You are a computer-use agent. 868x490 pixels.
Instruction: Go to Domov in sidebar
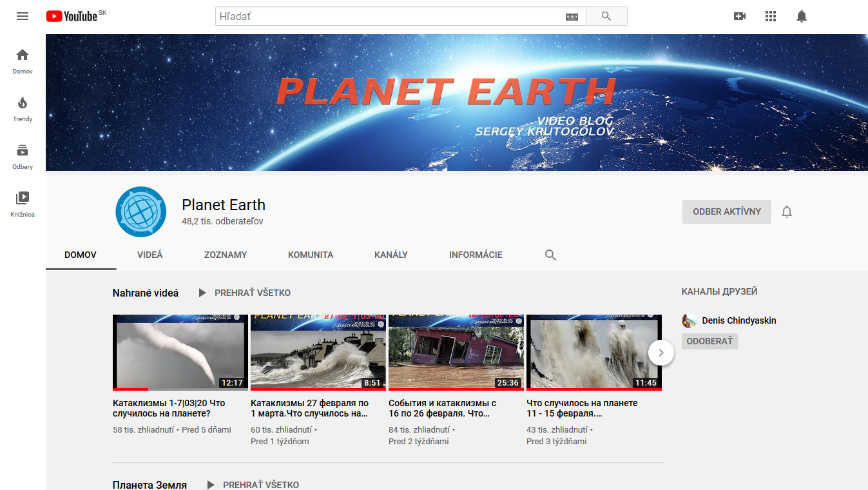[23, 61]
